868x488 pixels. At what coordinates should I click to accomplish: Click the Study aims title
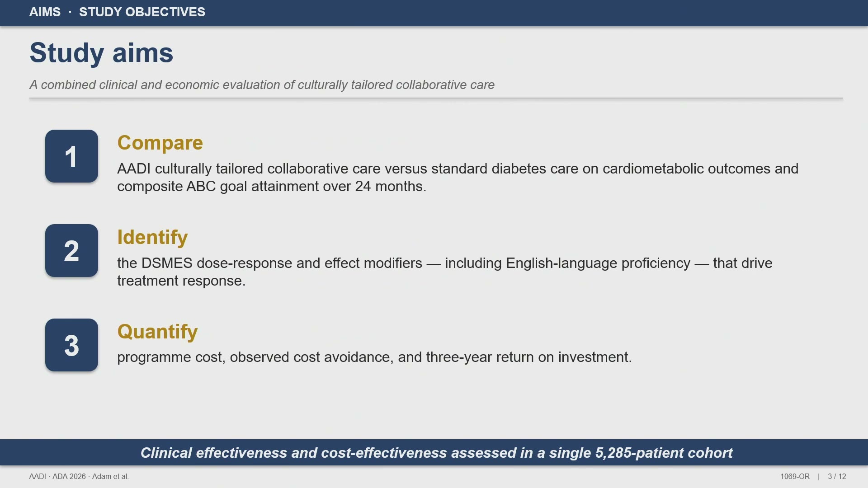point(101,53)
